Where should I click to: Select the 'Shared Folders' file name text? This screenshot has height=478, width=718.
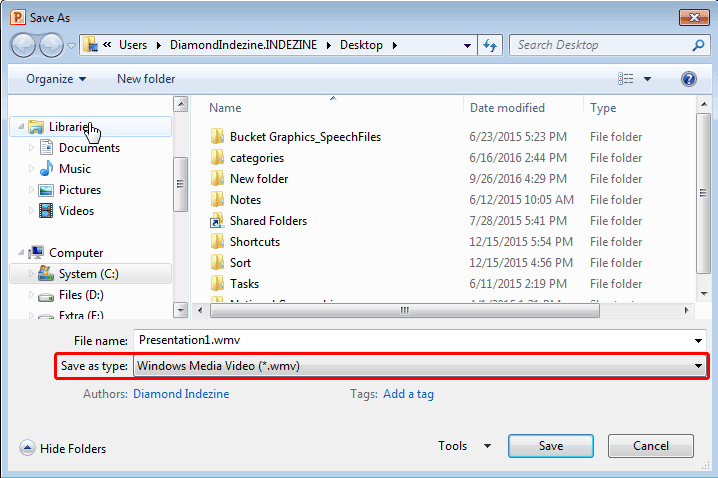tap(268, 221)
